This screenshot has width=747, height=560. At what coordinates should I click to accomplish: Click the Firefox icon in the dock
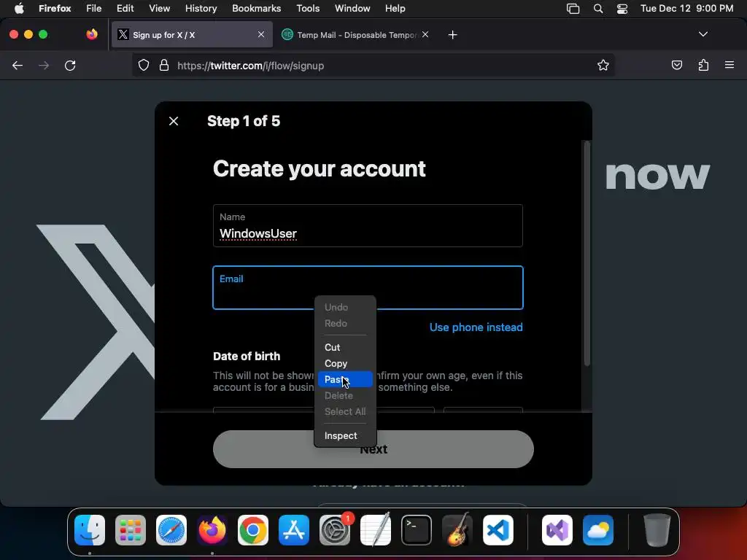(212, 530)
